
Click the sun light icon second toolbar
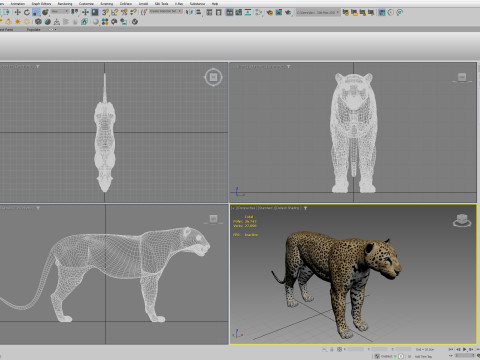[x=18, y=22]
